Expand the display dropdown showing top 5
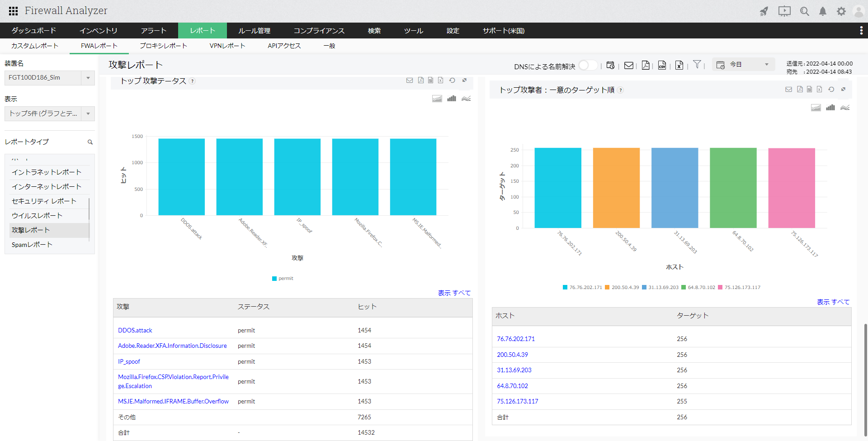The height and width of the screenshot is (441, 868). (49, 114)
